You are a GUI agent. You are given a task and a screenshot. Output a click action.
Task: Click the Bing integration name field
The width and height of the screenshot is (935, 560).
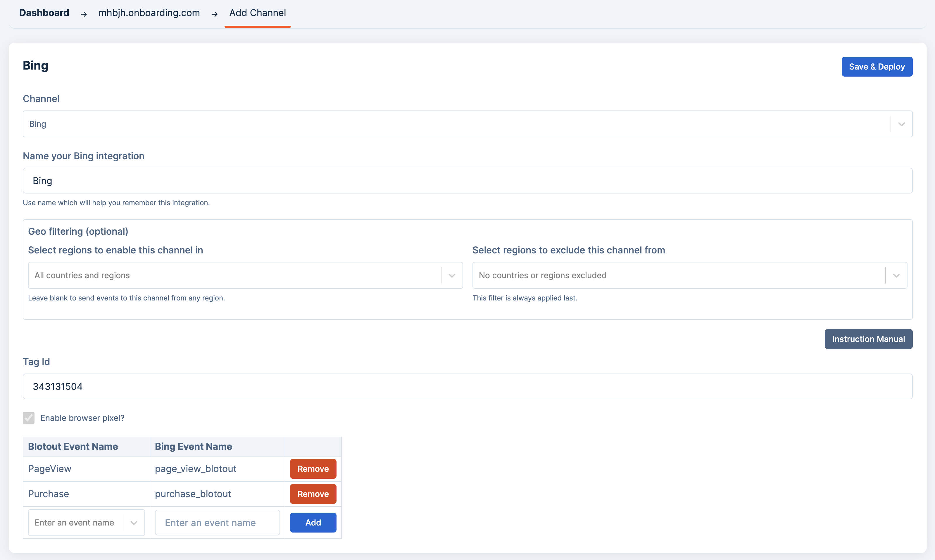pyautogui.click(x=467, y=181)
